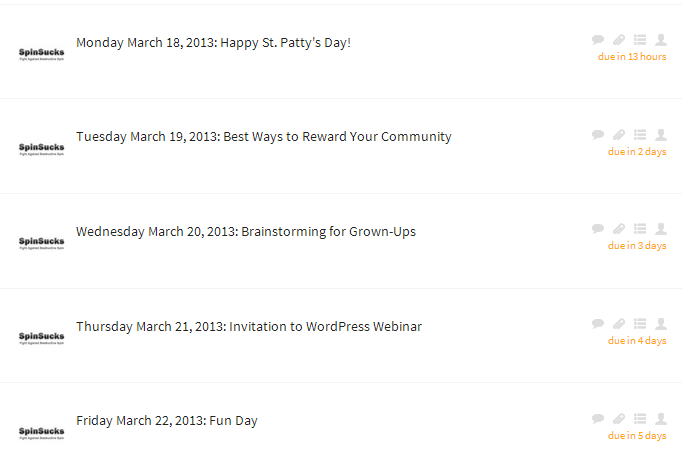
Task: Click "due in 13 hours" label
Action: click(x=632, y=57)
